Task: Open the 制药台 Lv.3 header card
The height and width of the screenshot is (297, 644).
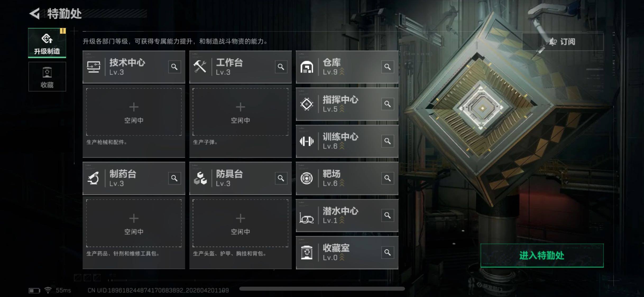Action: [134, 178]
